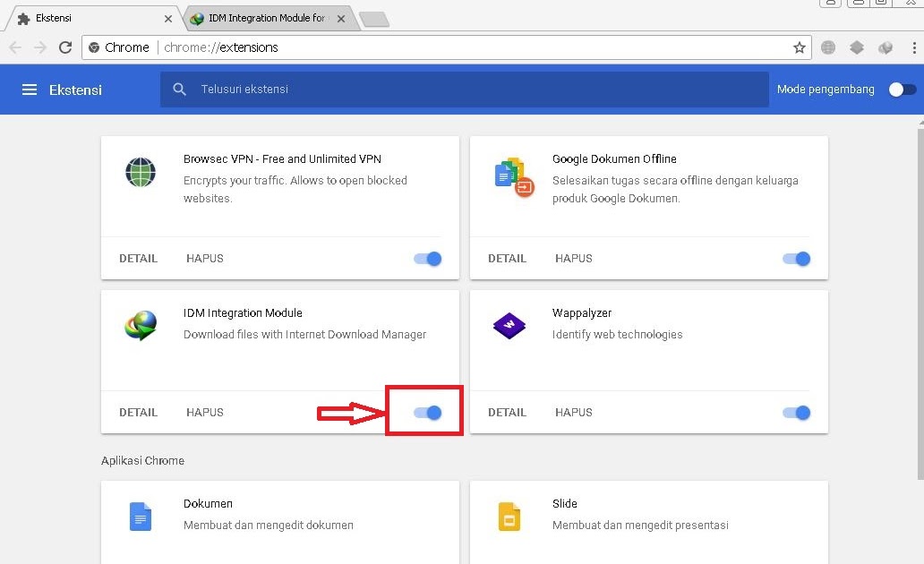
Task: Click the Slide app title
Action: click(x=565, y=503)
